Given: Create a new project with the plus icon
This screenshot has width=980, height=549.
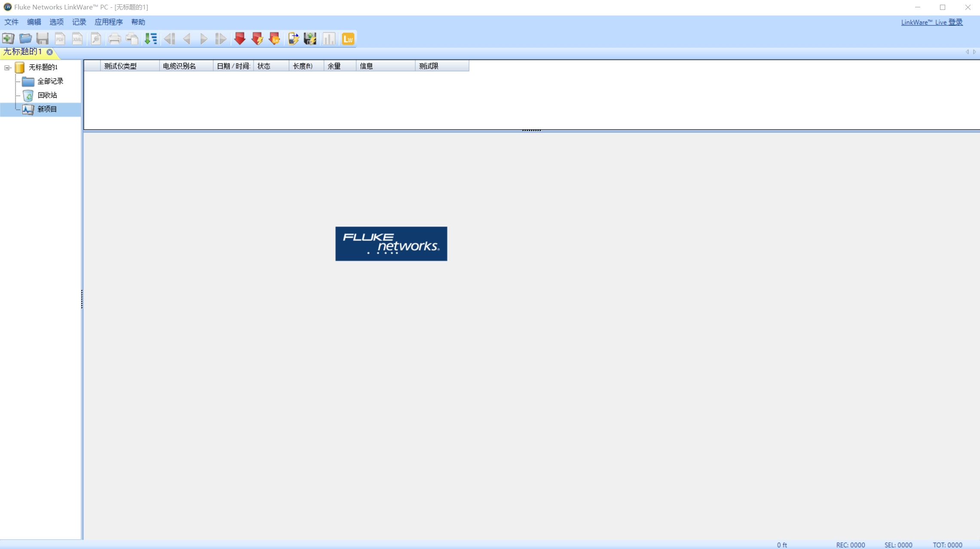Looking at the screenshot, I should [x=8, y=39].
